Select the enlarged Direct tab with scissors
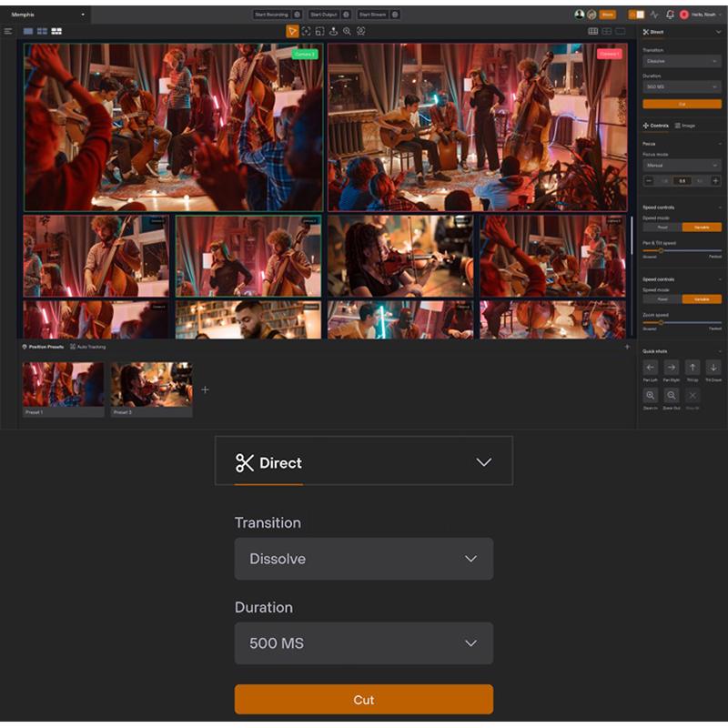Viewport: 728px width, 728px height. (x=268, y=463)
